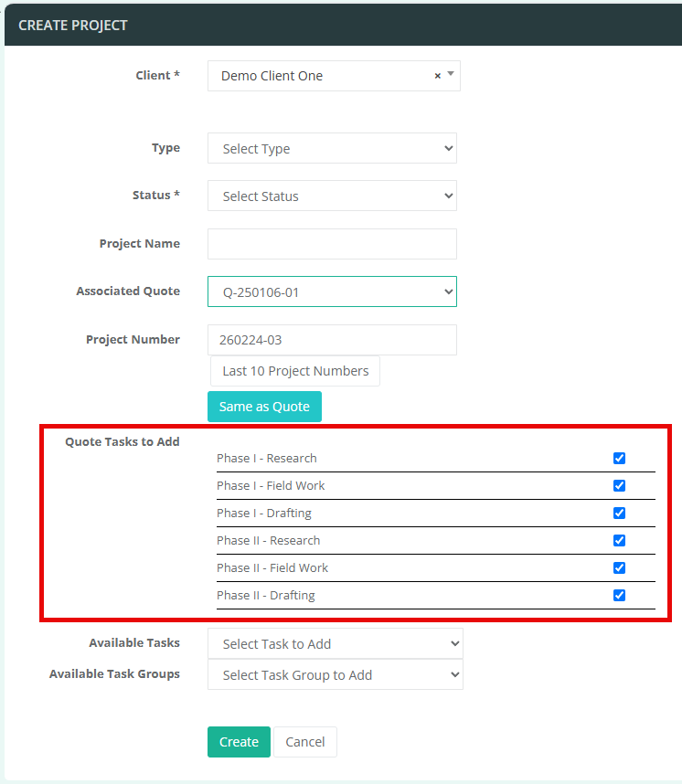This screenshot has height=784, width=682.
Task: Click the Phase II - Drafting task label
Action: (266, 596)
